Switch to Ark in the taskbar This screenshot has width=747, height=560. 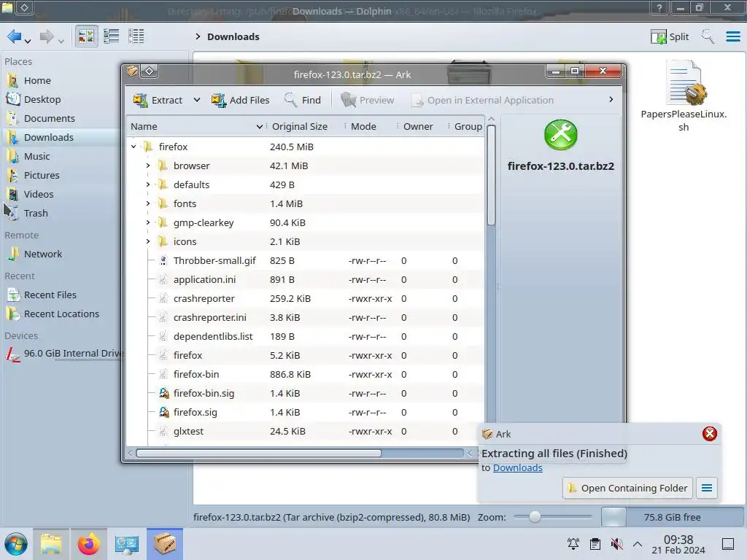click(165, 544)
